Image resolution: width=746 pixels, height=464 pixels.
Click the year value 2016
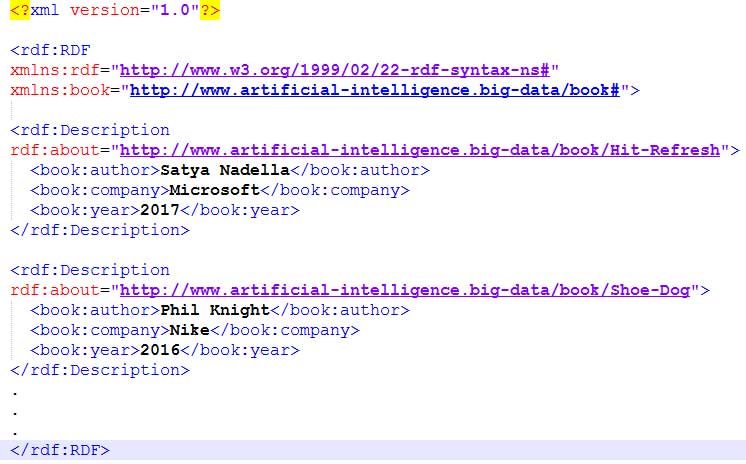(x=160, y=350)
